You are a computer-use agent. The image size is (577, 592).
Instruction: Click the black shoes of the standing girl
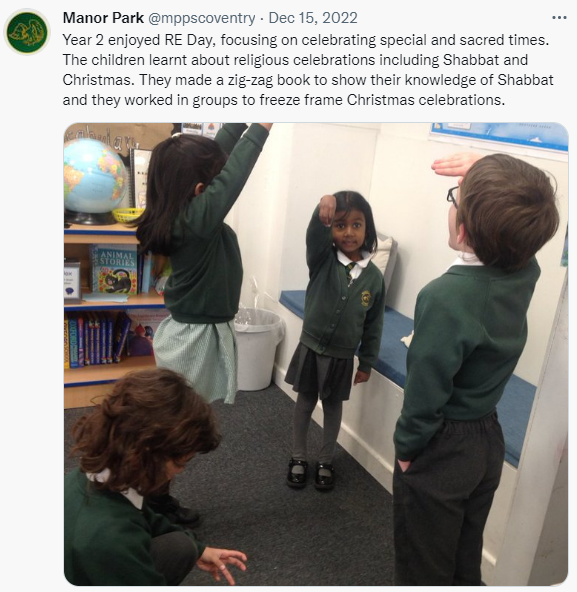(310, 473)
